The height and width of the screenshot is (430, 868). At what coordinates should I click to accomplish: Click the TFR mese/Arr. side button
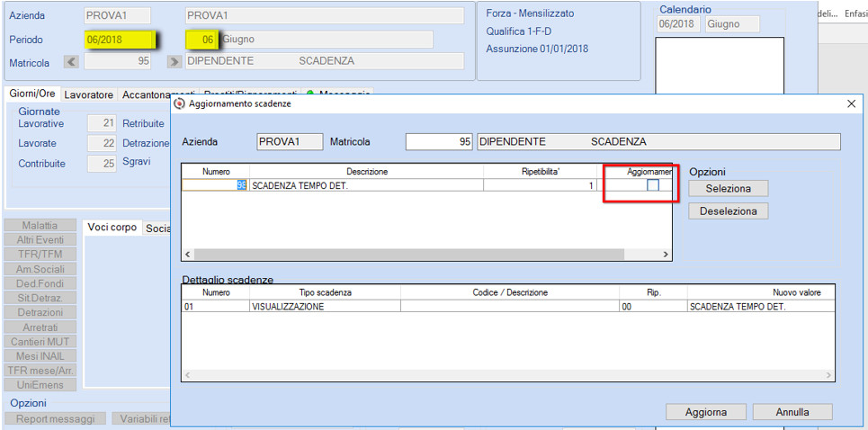(x=40, y=371)
